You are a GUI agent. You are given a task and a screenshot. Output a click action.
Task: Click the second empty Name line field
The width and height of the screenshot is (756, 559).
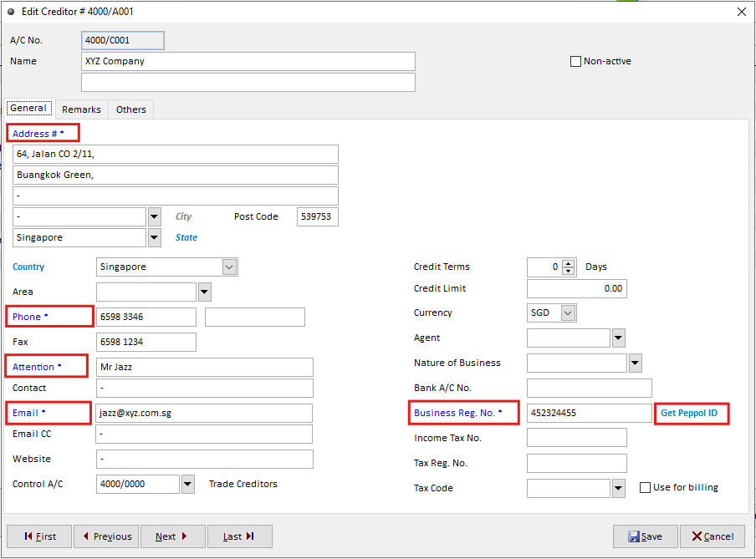248,83
